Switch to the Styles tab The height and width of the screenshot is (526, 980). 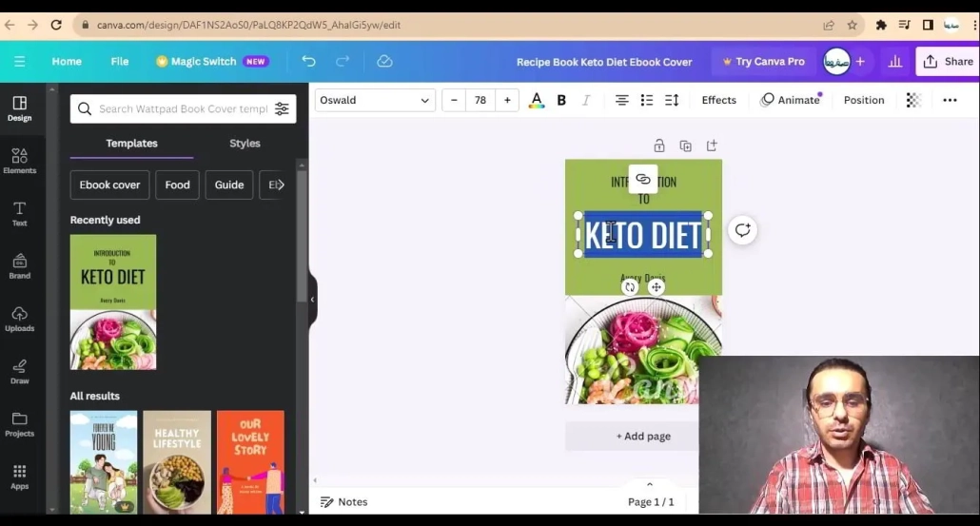click(x=245, y=144)
